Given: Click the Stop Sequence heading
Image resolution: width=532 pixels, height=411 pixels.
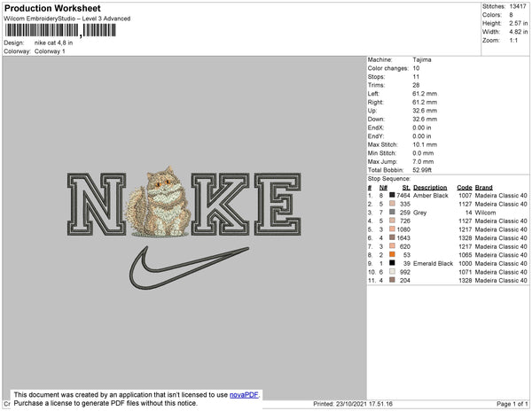Looking at the screenshot, I should (389, 179).
